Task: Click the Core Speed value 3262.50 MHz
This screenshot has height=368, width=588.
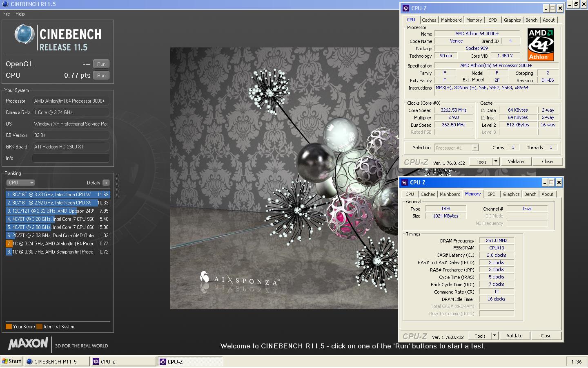Action: (x=453, y=110)
